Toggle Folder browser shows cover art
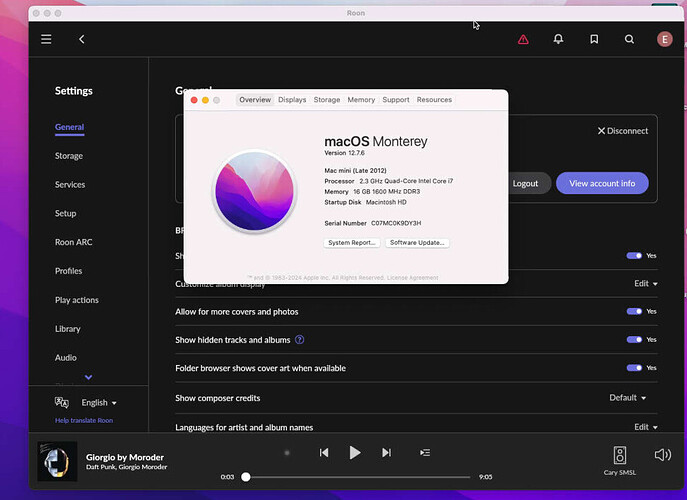687x500 pixels. tap(634, 368)
